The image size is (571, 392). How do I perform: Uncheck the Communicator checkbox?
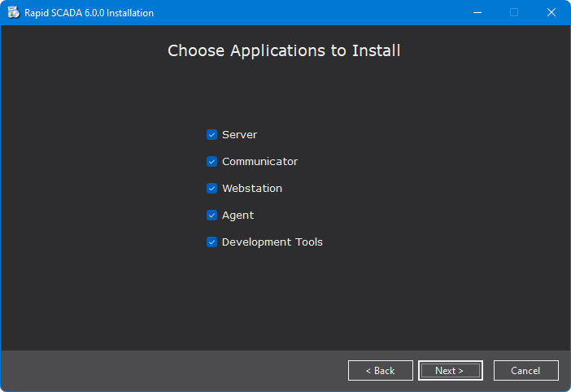[x=211, y=162]
